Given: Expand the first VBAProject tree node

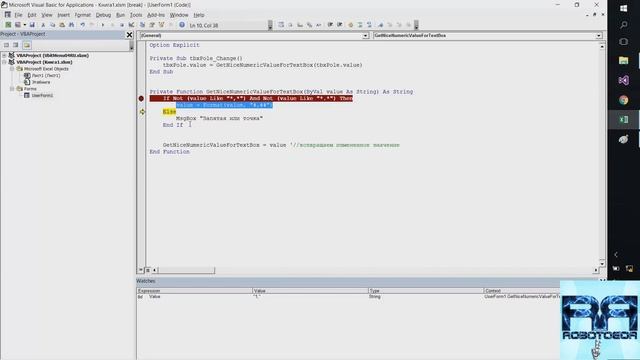Looking at the screenshot, I should [4, 56].
